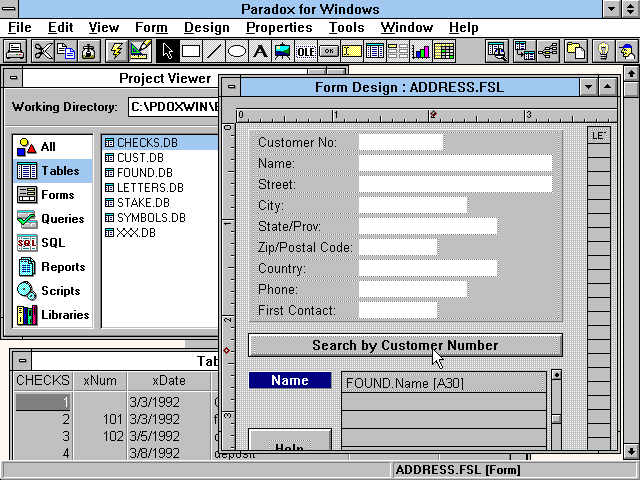The height and width of the screenshot is (480, 640).
Task: Click the Print toolbar icon
Action: [16, 51]
